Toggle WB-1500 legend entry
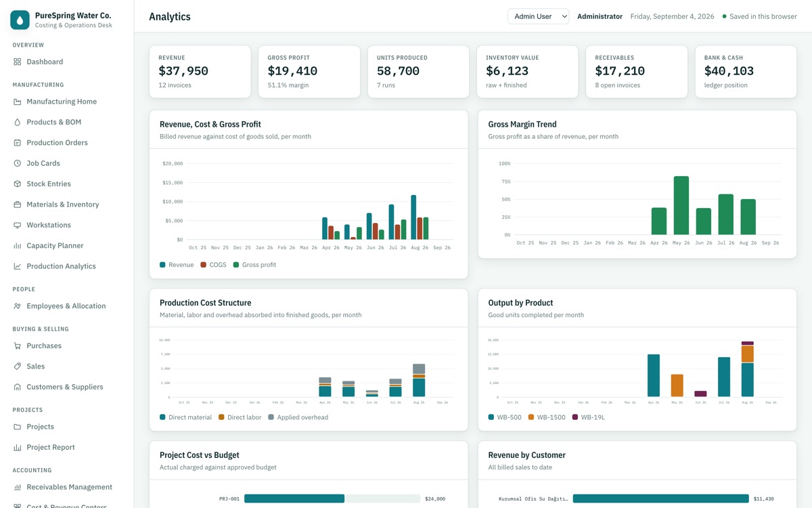Viewport: 812px width, 508px height. click(547, 417)
